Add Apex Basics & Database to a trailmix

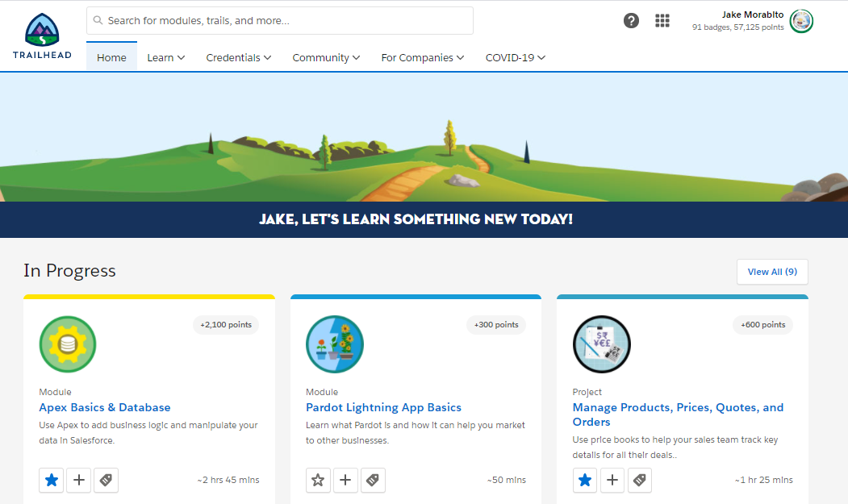coord(79,480)
